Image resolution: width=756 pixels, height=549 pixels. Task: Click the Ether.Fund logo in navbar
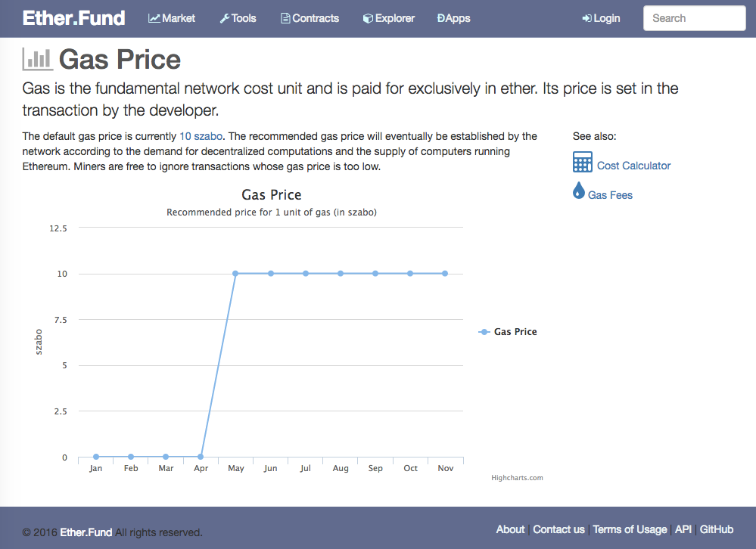74,18
